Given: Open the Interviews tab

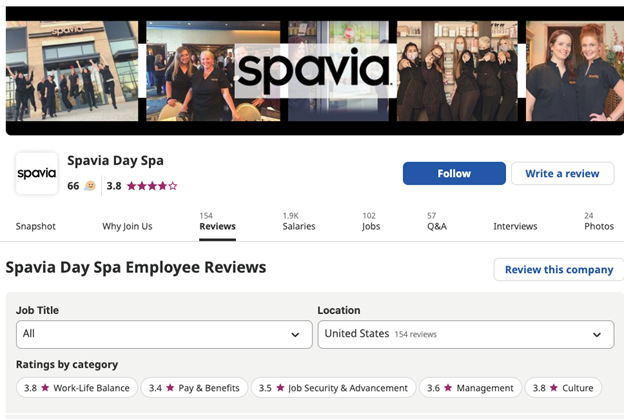Looking at the screenshot, I should (x=515, y=226).
